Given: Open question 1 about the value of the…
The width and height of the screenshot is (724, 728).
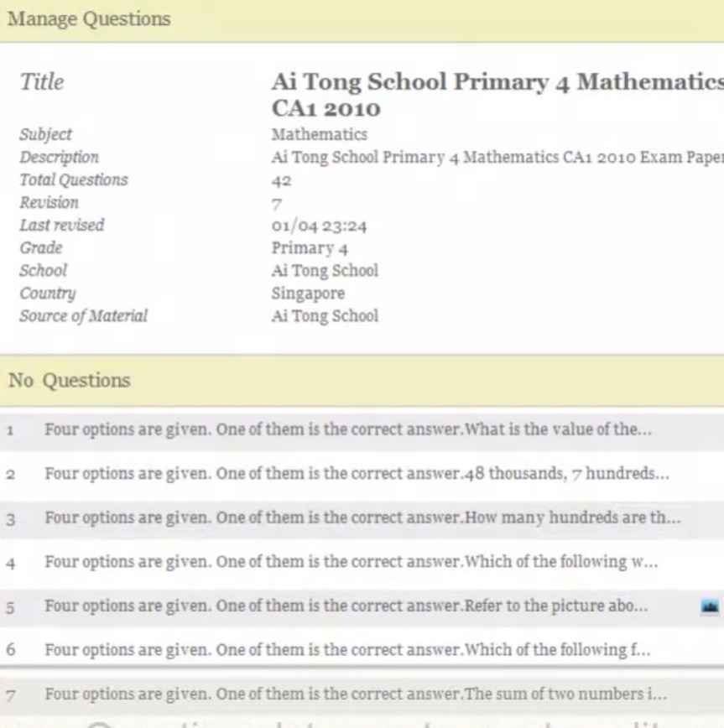Looking at the screenshot, I should pos(347,430).
